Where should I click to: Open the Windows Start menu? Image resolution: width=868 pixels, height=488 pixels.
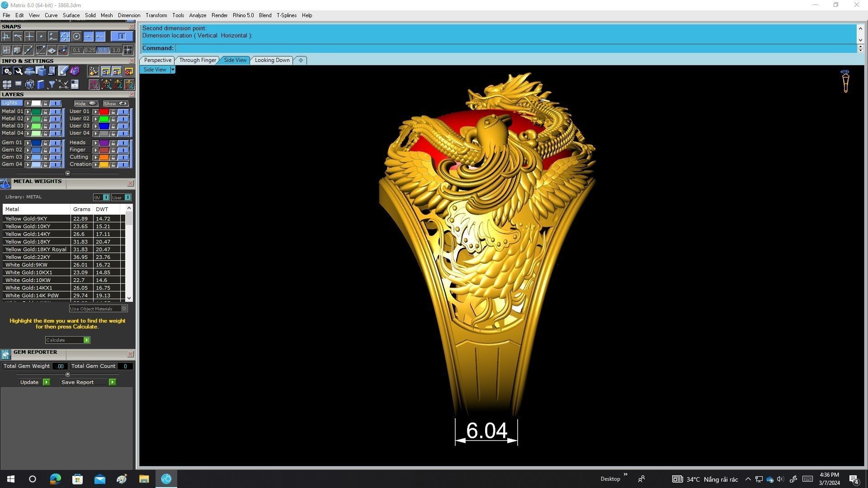coord(11,479)
